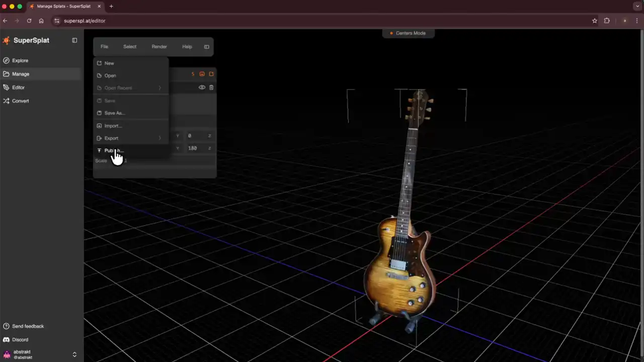Hide the splat using eye icon

(202, 87)
